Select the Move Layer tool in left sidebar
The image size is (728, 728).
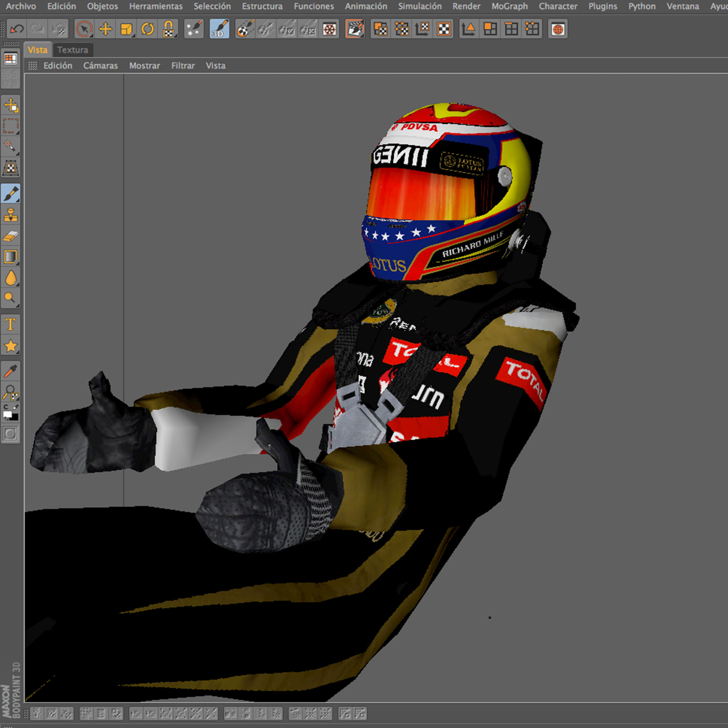[10, 105]
